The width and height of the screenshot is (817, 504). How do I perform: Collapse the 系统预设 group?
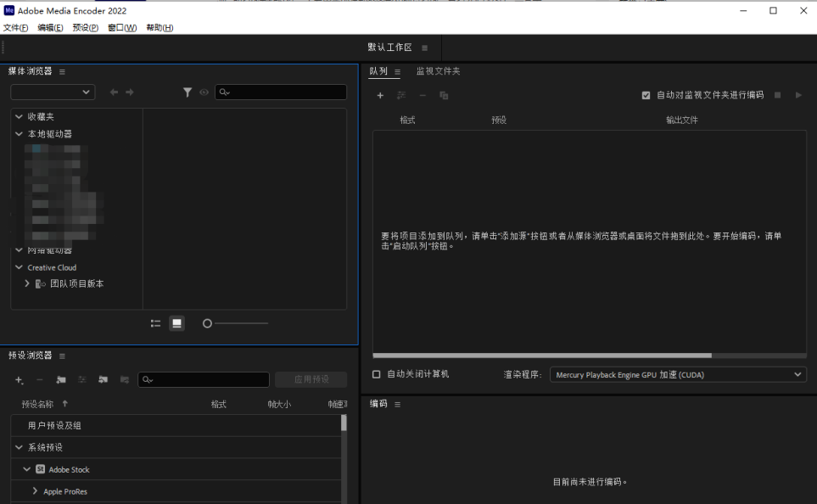tap(19, 447)
